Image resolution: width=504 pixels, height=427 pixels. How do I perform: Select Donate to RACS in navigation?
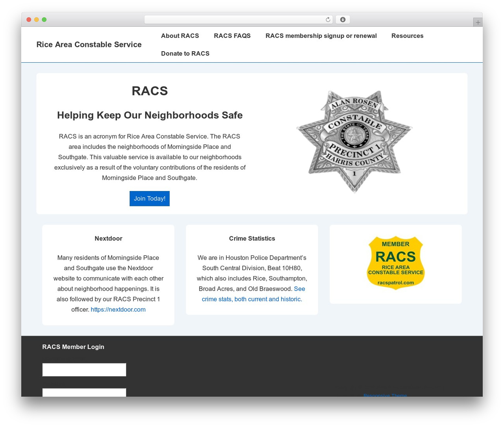[x=185, y=54]
